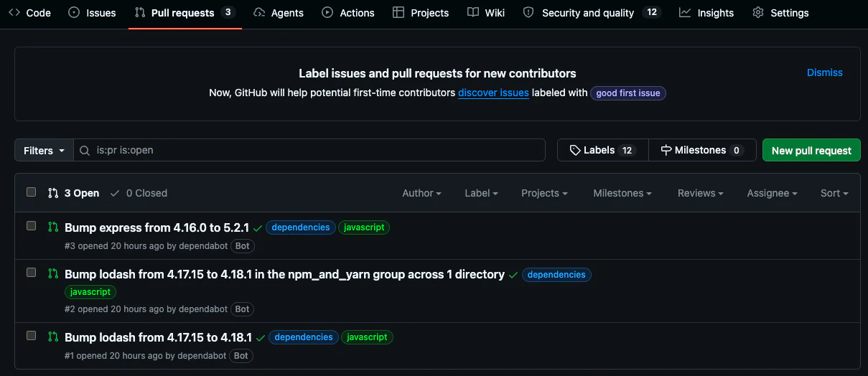Viewport: 868px width, 376px height.
Task: Check the Bump express pull request checkbox
Action: point(31,225)
